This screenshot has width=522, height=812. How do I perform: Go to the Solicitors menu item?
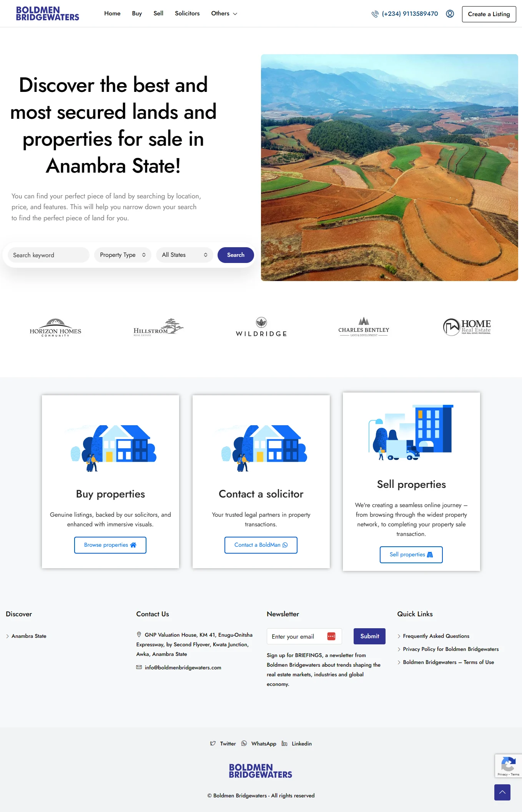pos(187,13)
